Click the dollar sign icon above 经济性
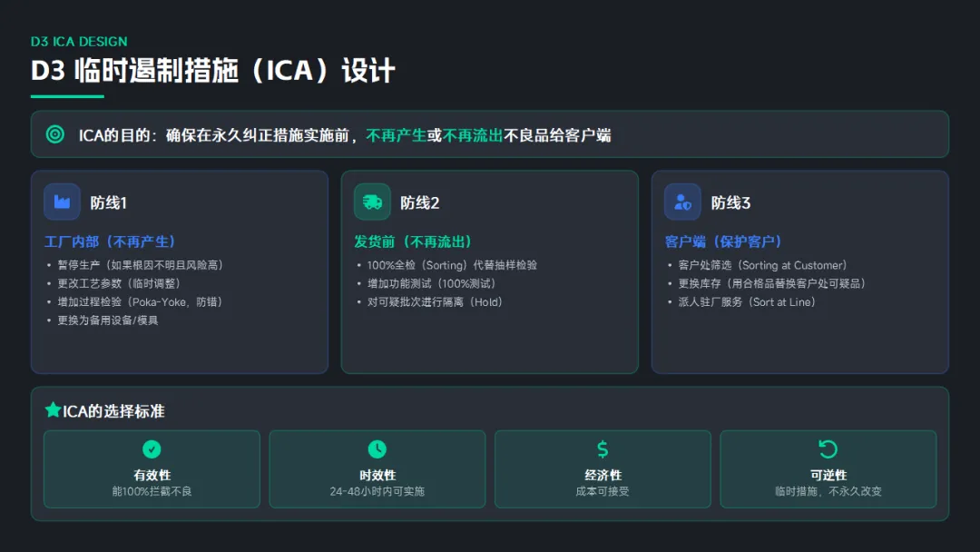This screenshot has height=552, width=980. pos(603,448)
